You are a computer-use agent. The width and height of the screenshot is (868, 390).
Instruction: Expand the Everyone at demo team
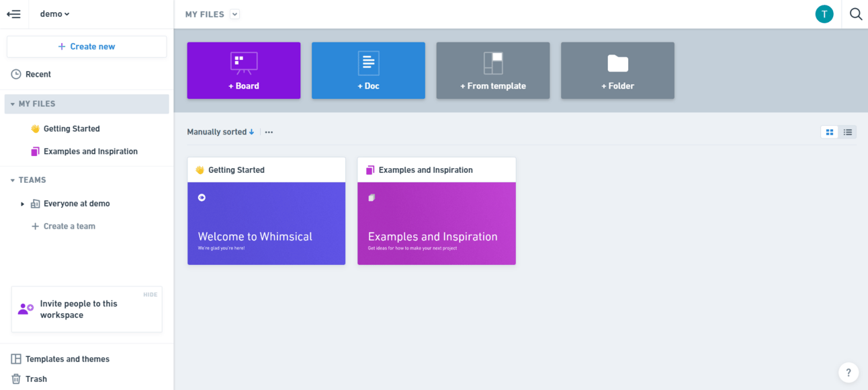click(x=23, y=204)
